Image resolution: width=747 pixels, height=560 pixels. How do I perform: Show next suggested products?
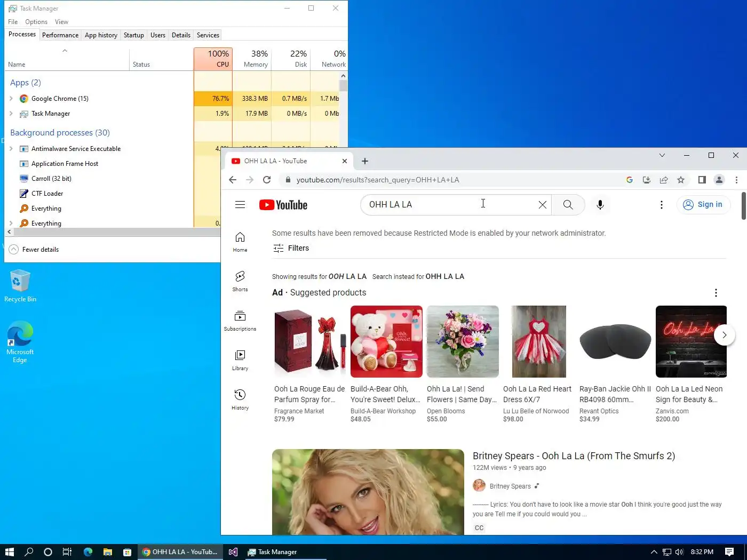point(724,335)
